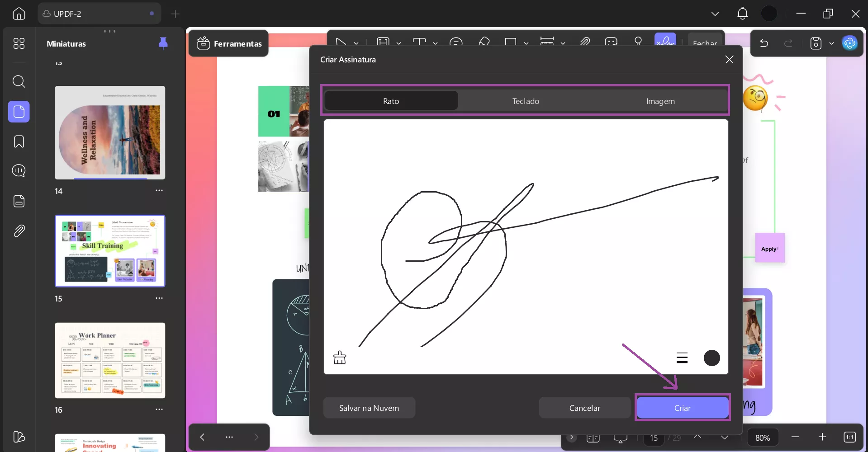The image size is (868, 452).
Task: Switch to the Rato signature tab
Action: tap(391, 101)
